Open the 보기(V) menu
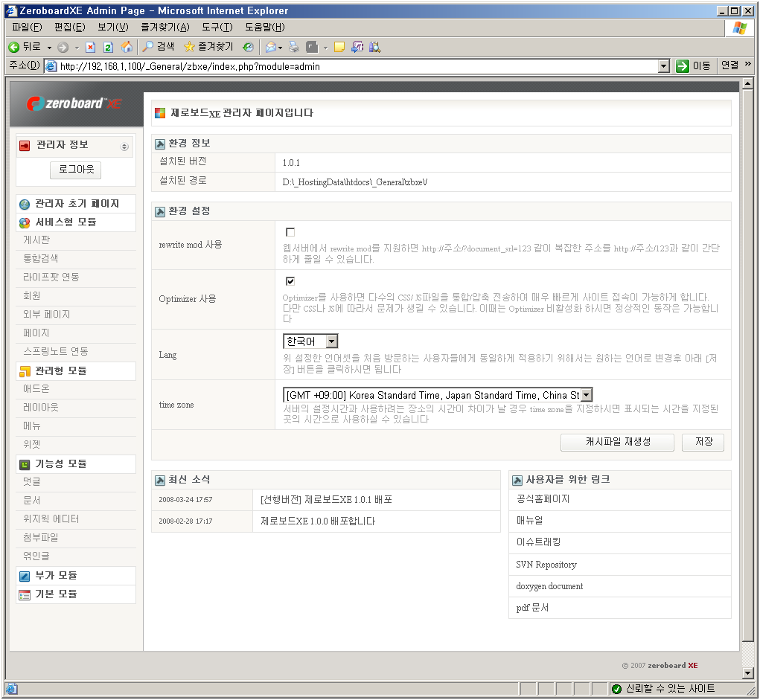Image resolution: width=760 pixels, height=700 pixels. point(113,27)
